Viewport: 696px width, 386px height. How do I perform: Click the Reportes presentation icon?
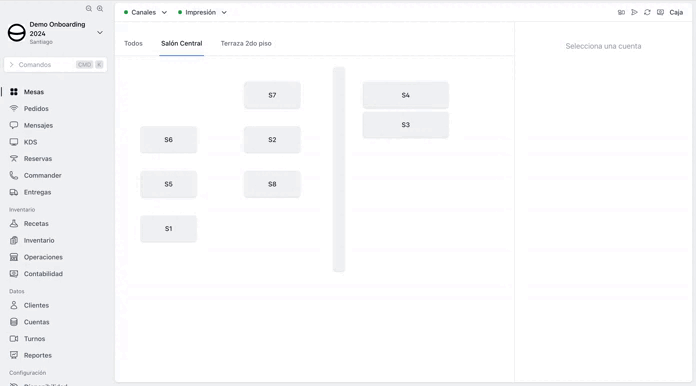(x=14, y=355)
